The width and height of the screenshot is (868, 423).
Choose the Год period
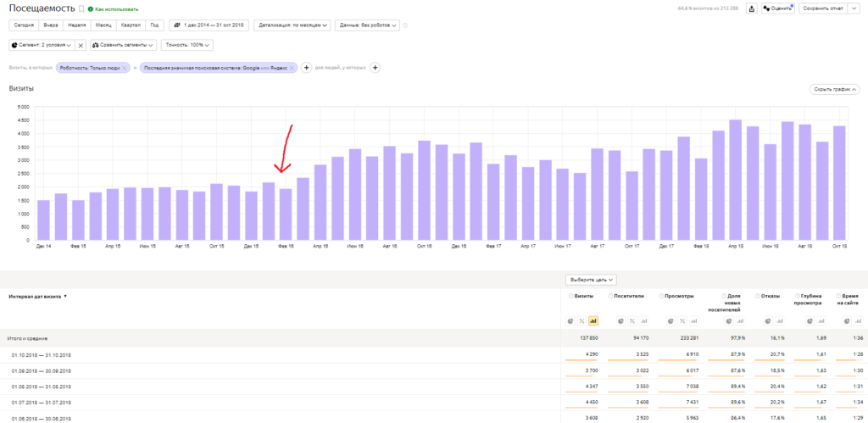click(x=155, y=25)
